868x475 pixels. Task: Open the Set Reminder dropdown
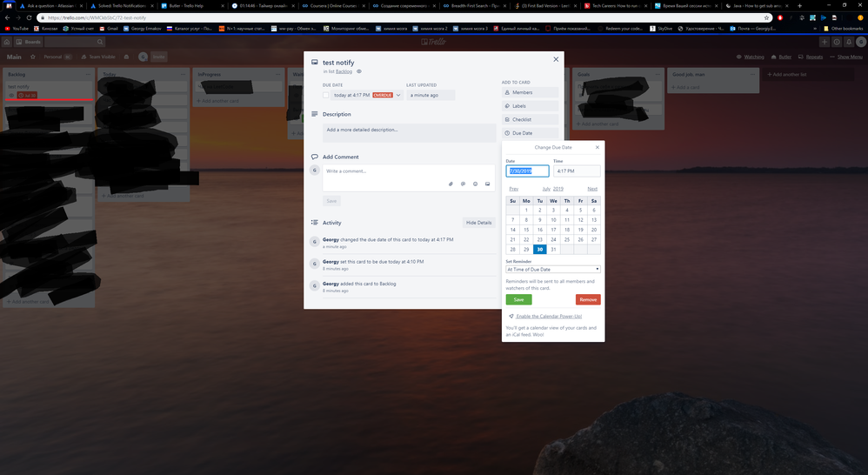click(553, 269)
